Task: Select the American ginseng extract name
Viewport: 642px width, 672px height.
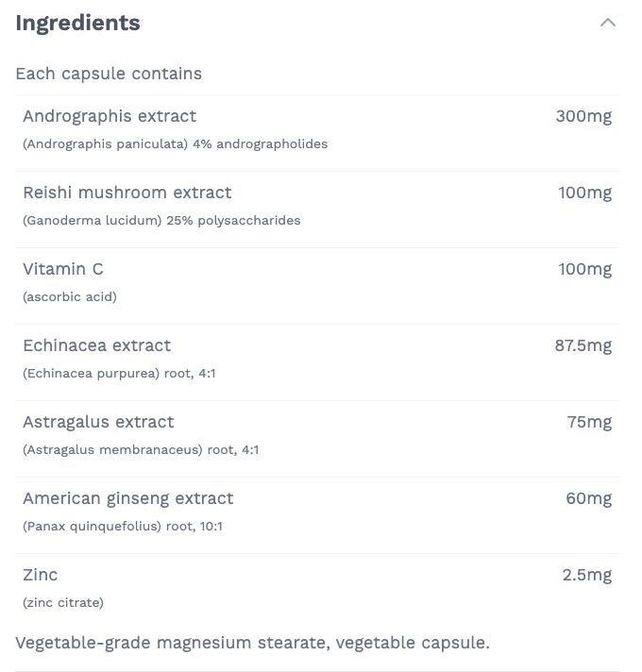Action: pos(128,498)
